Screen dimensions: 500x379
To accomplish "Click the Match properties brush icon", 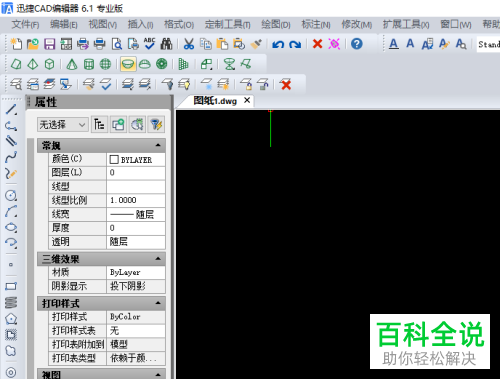I will 256,44.
